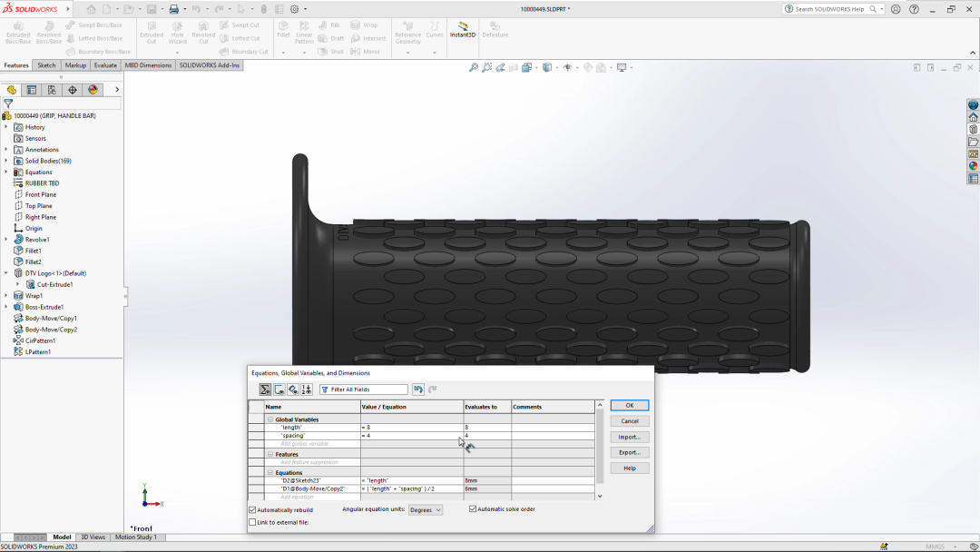Uncheck the Automatically rebuild option
This screenshot has width=980, height=552.
[252, 509]
